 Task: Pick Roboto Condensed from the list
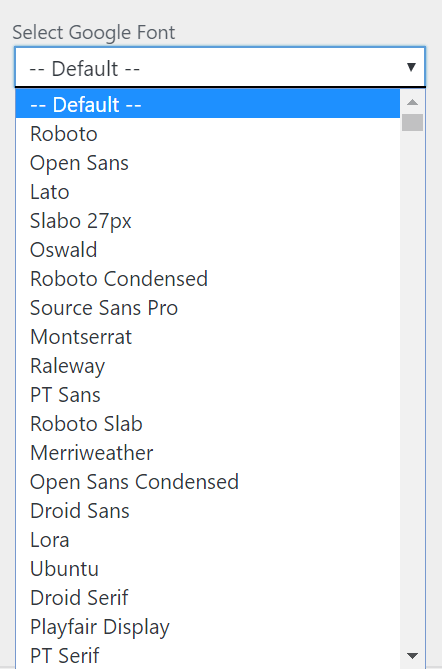208,279
